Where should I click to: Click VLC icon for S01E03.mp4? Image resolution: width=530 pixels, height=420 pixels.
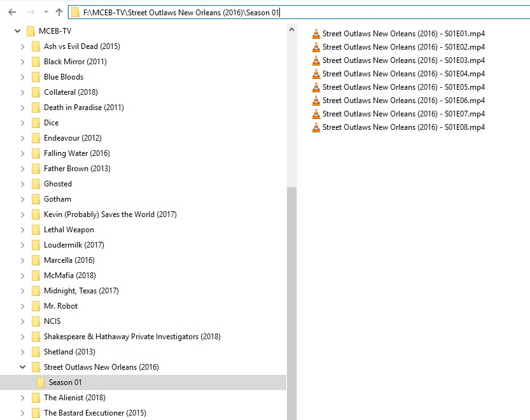tap(316, 60)
